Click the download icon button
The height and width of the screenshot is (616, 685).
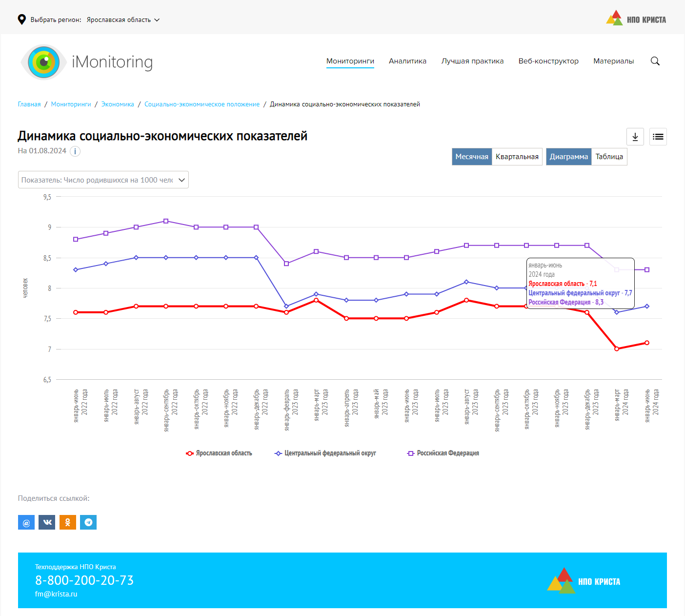(x=635, y=137)
